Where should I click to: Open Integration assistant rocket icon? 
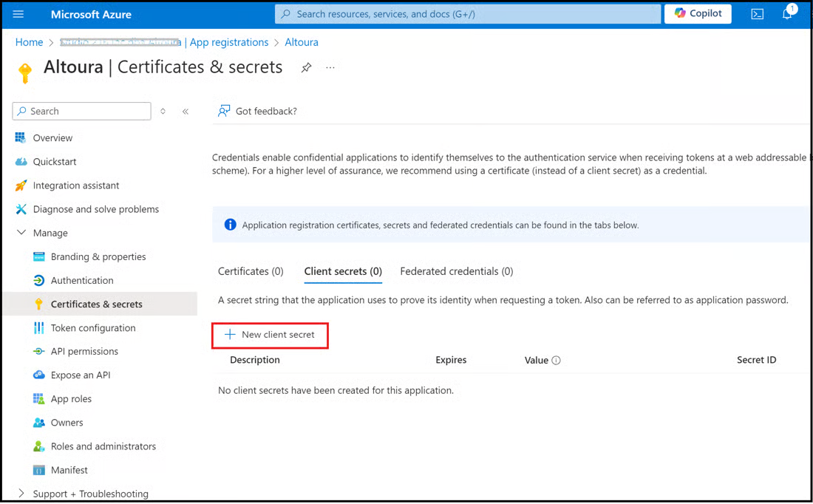pos(21,185)
